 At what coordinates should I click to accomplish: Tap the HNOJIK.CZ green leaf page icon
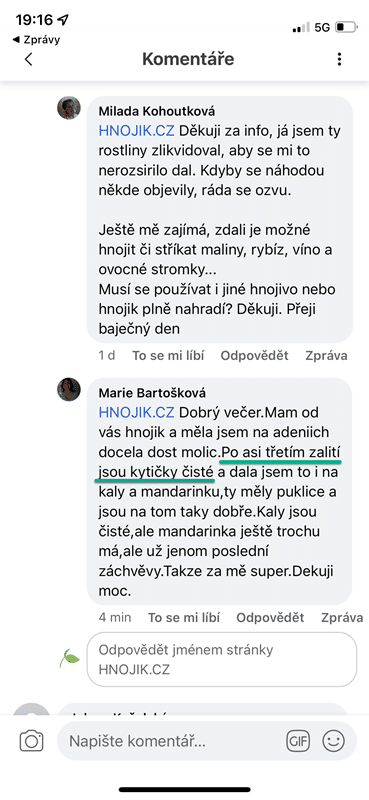69,658
